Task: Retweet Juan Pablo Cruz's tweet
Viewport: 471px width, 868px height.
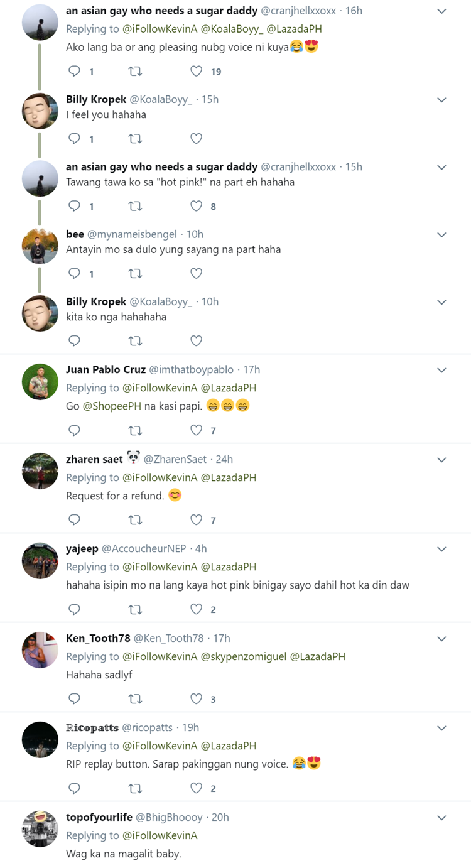Action: [x=135, y=430]
